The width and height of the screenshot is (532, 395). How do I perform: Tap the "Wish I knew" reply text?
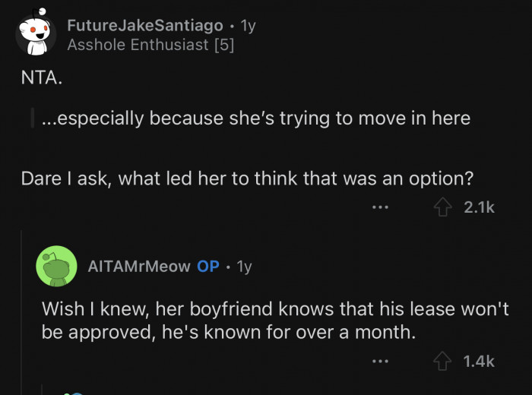(275, 321)
